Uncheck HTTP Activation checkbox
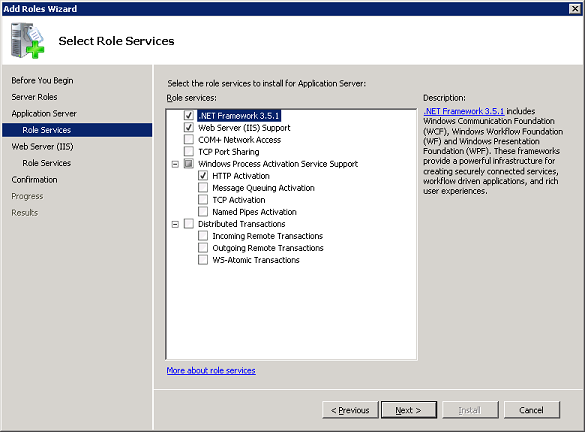This screenshot has height=432, width=585. [203, 175]
